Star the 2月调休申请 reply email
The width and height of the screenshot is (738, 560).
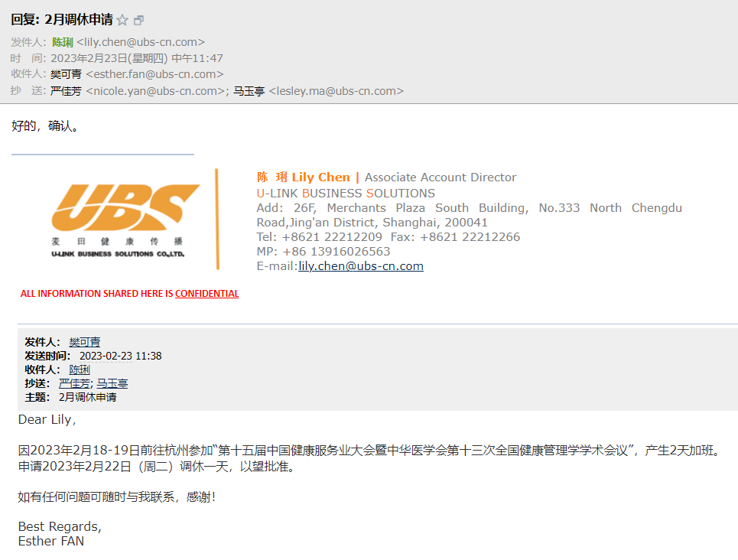[122, 20]
